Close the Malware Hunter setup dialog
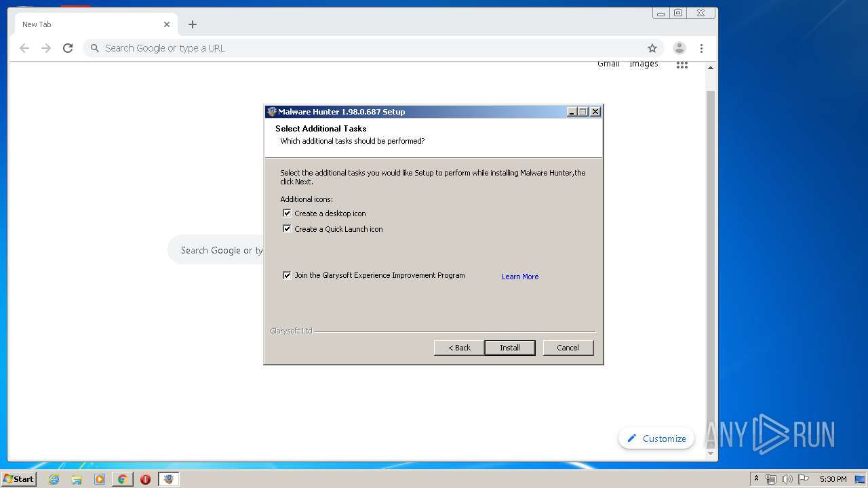 click(x=595, y=112)
